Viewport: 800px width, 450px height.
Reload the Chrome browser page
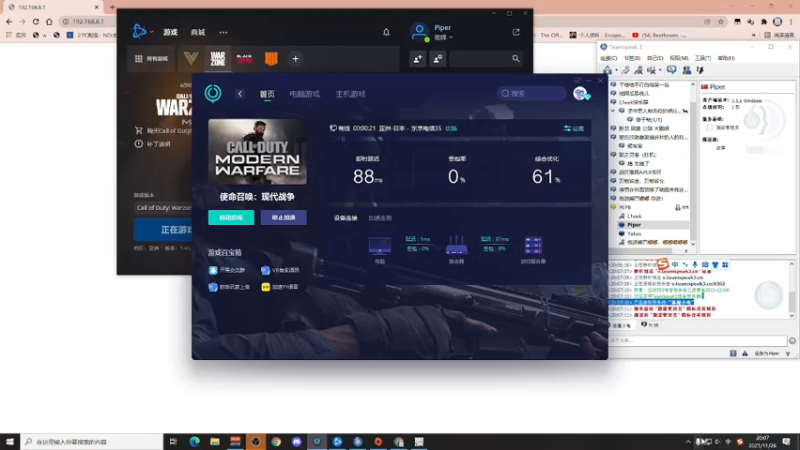36,21
